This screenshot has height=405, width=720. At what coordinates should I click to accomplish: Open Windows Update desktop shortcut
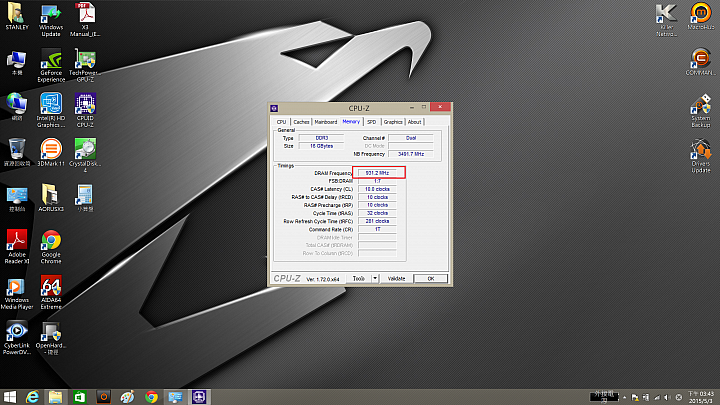pos(51,20)
